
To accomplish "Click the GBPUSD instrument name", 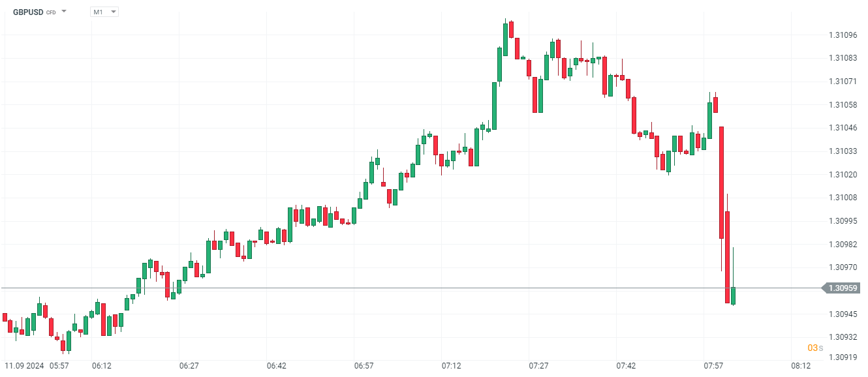I will [x=27, y=12].
